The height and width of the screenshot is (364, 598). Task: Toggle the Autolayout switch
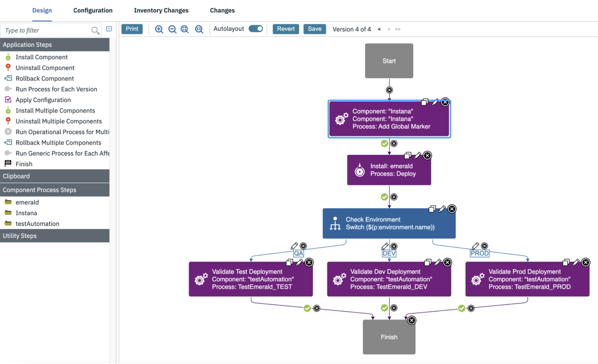point(256,29)
